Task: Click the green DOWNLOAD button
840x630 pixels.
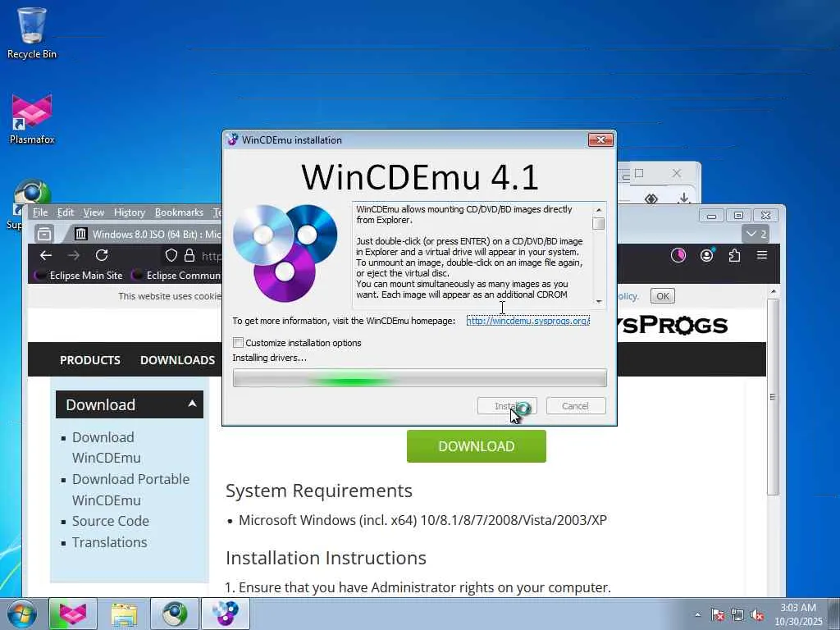Action: click(477, 446)
